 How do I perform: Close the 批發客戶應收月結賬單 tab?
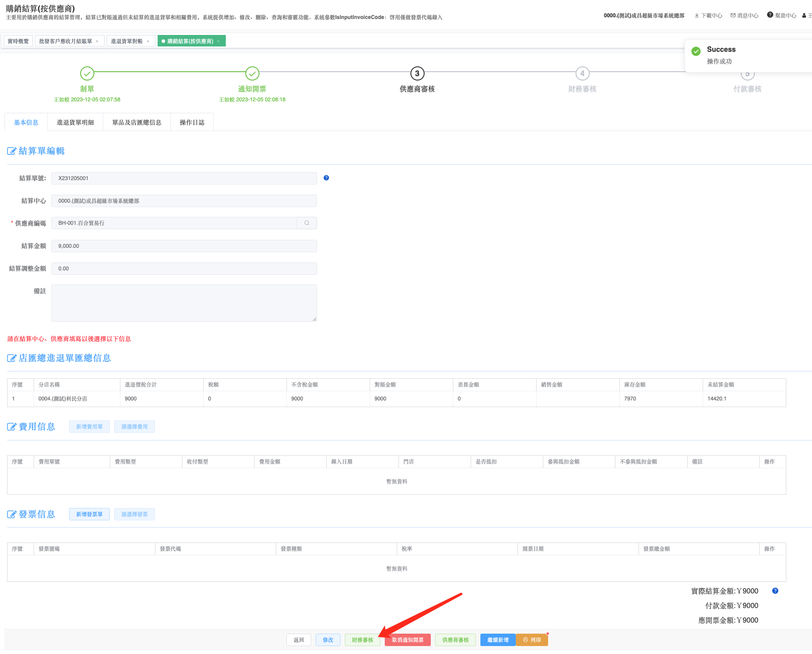[x=97, y=41]
